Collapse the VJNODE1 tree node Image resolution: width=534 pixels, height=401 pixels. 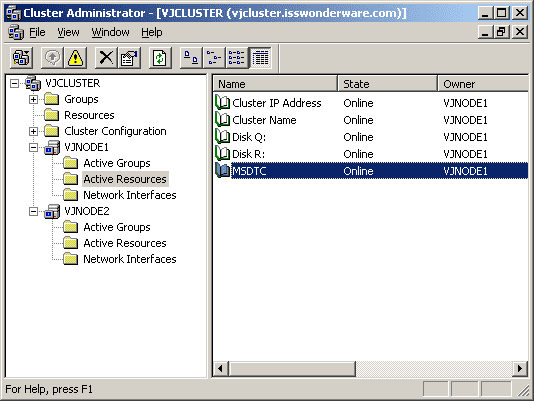tap(33, 148)
